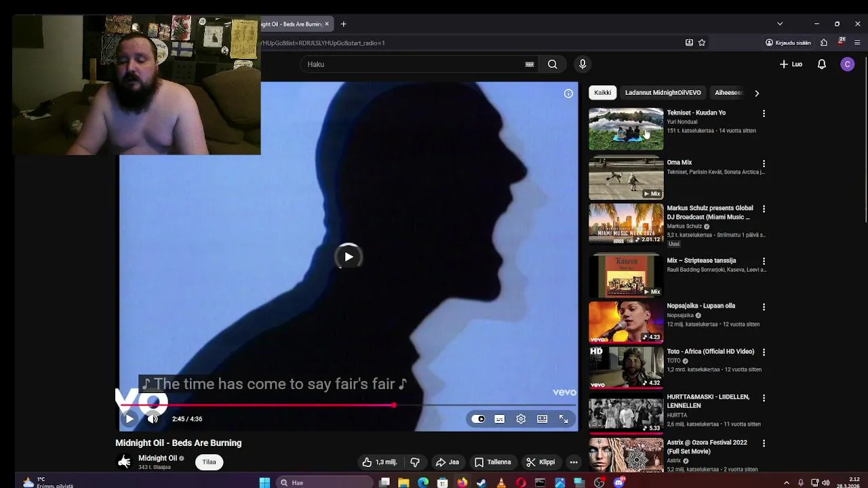Toggle subtitles/closed captions button
The image size is (868, 488).
coord(500,419)
